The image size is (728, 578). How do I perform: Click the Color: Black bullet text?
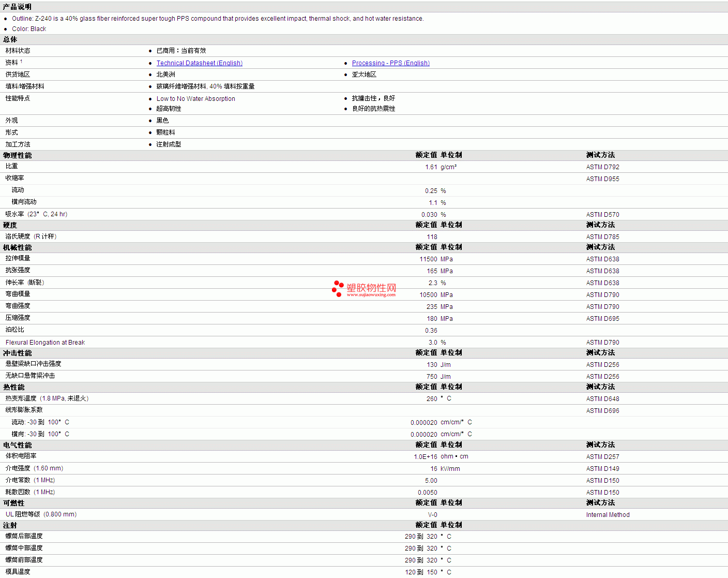click(29, 29)
